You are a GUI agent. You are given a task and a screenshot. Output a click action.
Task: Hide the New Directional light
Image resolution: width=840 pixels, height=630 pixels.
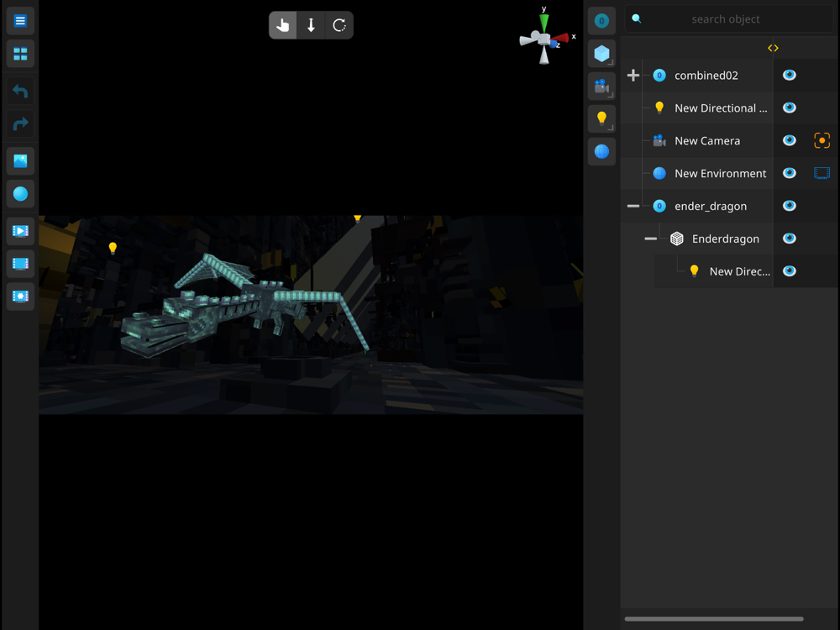(789, 108)
